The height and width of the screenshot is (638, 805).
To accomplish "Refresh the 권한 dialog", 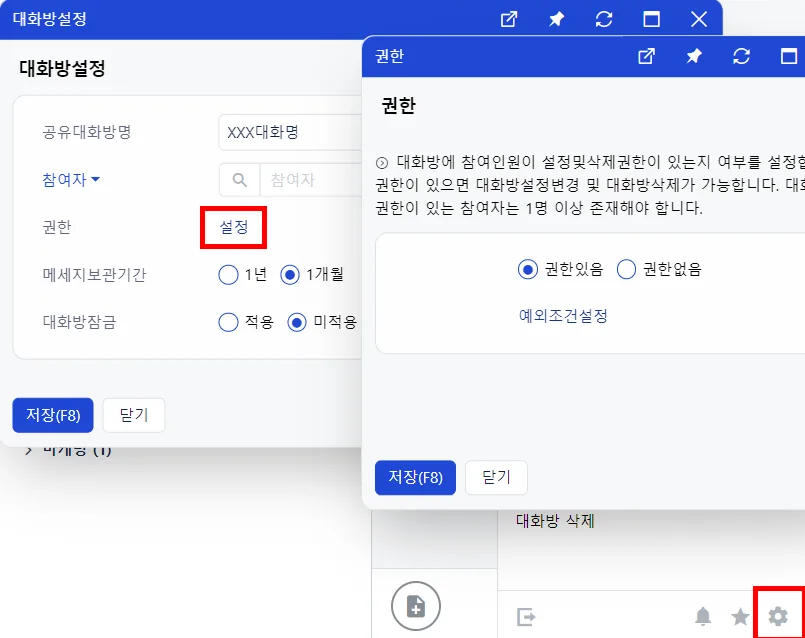I will 741,56.
